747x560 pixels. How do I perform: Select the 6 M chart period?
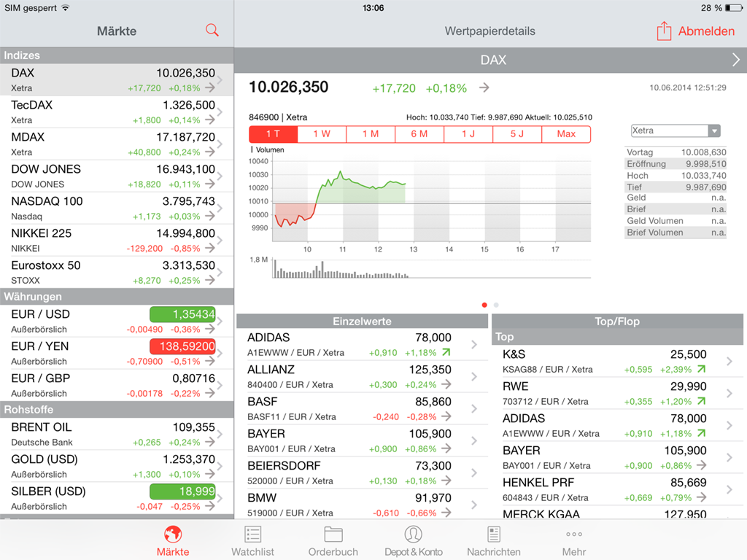click(419, 134)
